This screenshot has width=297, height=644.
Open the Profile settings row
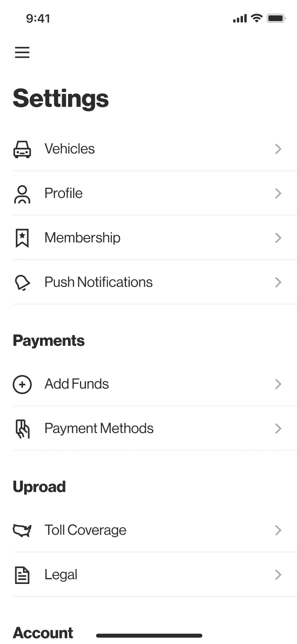pyautogui.click(x=155, y=193)
